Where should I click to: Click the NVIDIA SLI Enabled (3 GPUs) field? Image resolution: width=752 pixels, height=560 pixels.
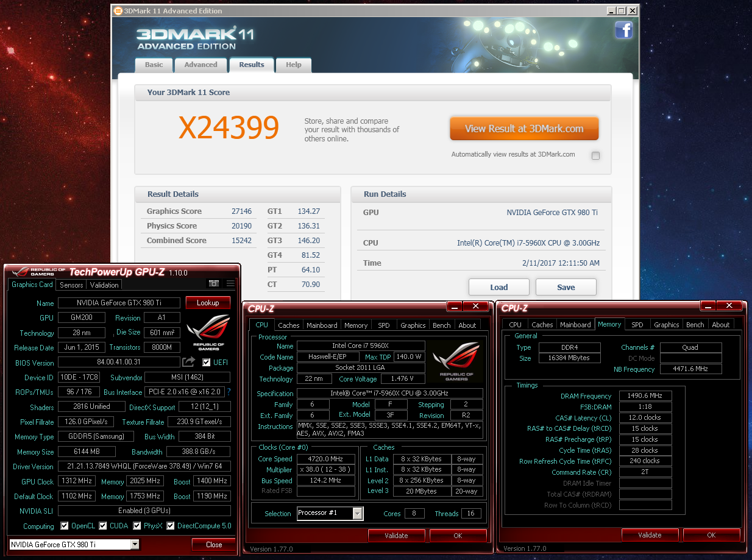click(x=144, y=511)
